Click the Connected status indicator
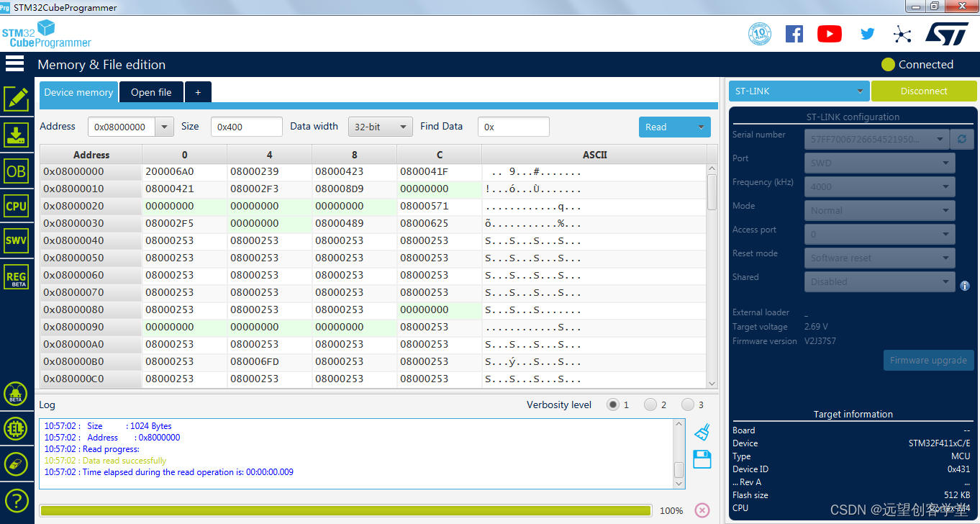Screen dimensions: 980x524 tap(917, 65)
